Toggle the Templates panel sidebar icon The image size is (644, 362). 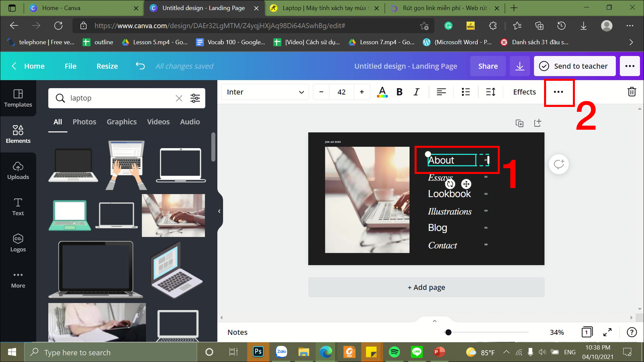(x=18, y=98)
